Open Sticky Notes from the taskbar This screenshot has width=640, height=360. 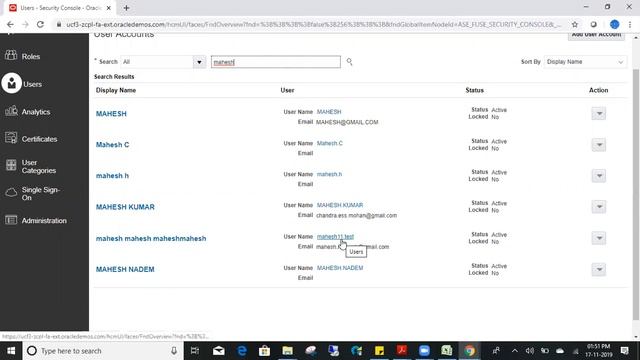tap(379, 351)
